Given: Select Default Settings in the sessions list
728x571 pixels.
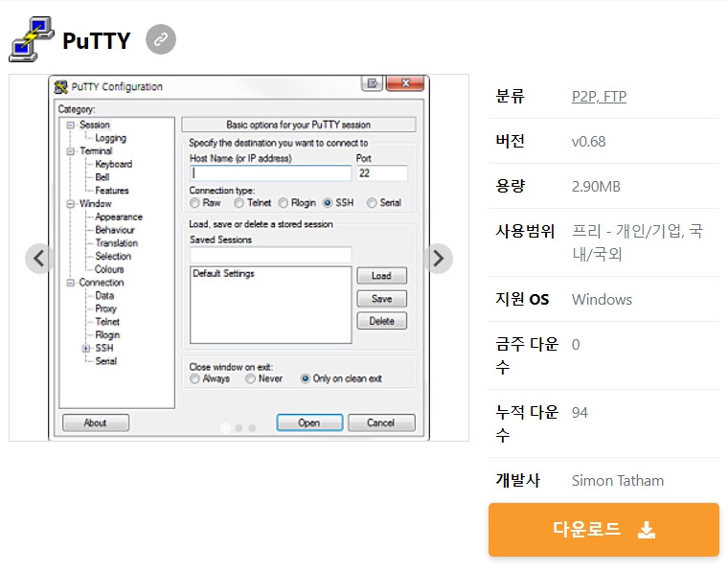Looking at the screenshot, I should (x=224, y=273).
